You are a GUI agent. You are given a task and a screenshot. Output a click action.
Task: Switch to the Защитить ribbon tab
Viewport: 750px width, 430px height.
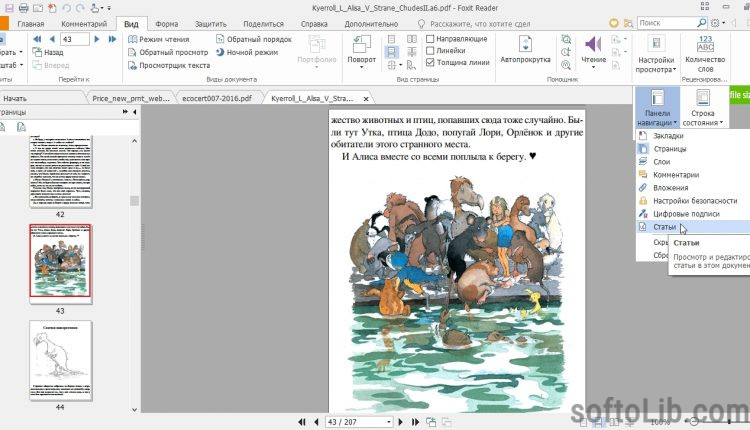[x=210, y=23]
